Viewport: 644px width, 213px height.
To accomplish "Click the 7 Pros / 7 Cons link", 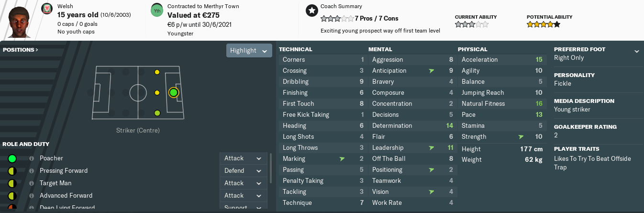I will [377, 19].
